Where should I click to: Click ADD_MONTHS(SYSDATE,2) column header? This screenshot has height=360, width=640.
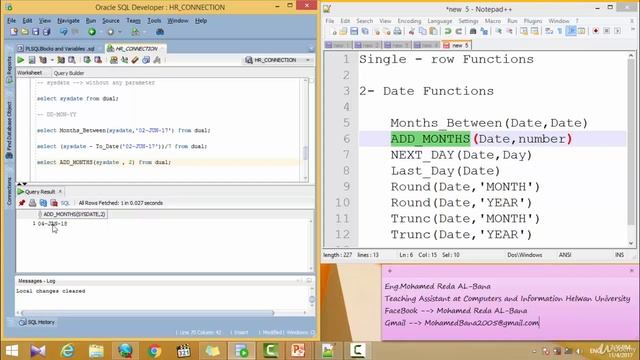point(73,214)
